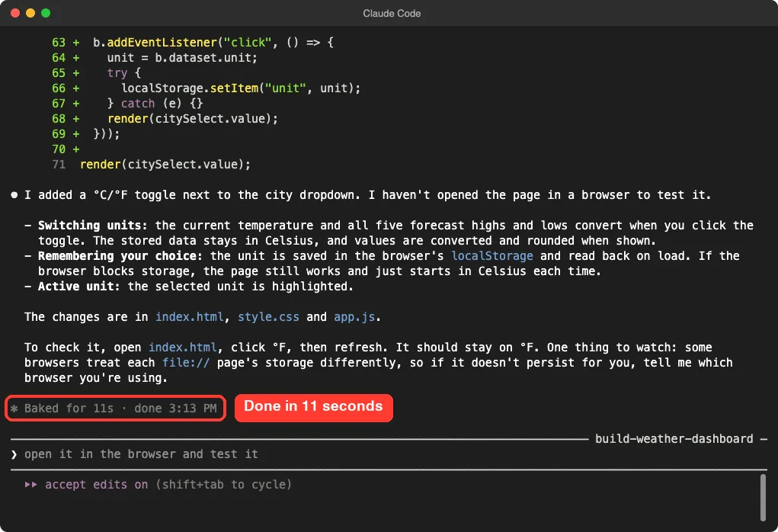Click the 'Switching units:' bold heading
Image resolution: width=778 pixels, height=532 pixels.
(x=93, y=226)
